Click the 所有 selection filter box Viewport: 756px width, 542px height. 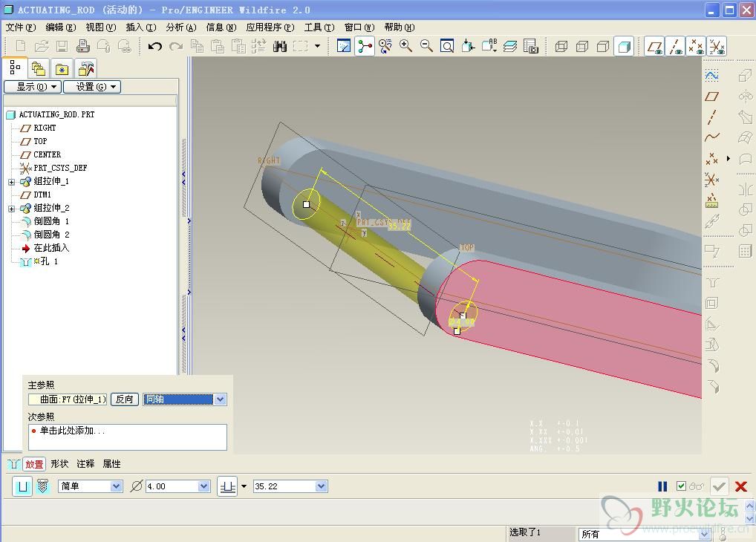tap(644, 534)
